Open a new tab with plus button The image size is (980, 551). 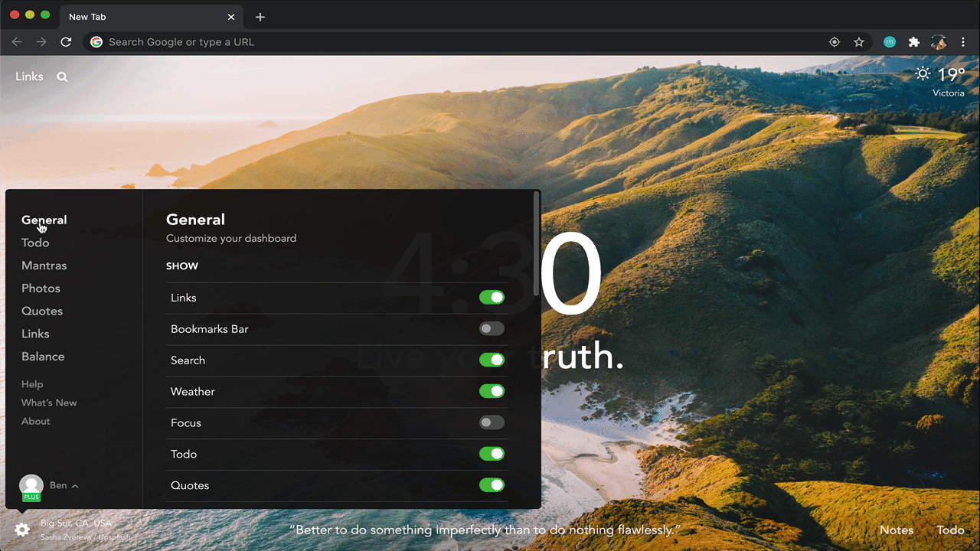(x=260, y=17)
